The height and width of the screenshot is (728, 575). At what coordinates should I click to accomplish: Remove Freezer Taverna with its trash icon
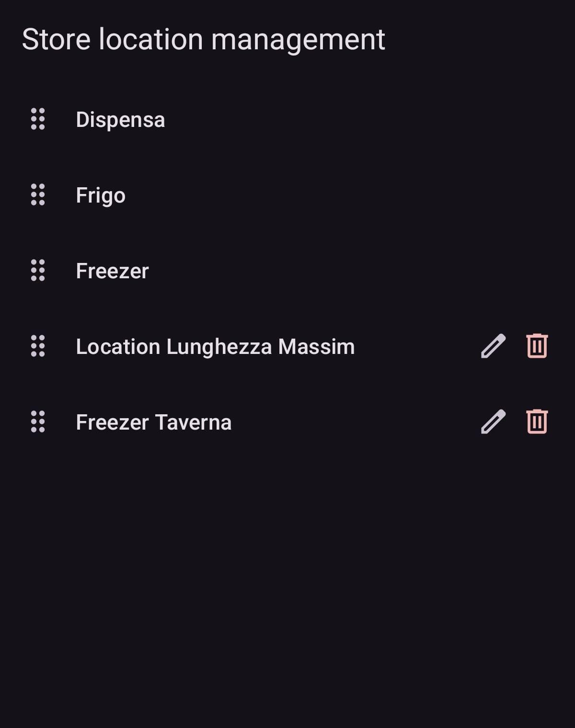(x=537, y=421)
